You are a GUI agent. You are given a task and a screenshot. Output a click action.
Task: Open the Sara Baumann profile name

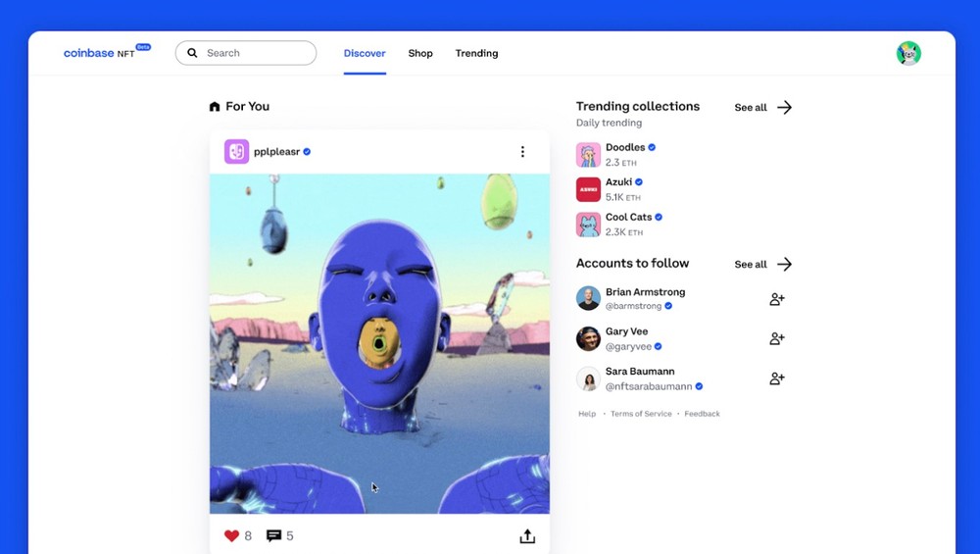(x=639, y=372)
